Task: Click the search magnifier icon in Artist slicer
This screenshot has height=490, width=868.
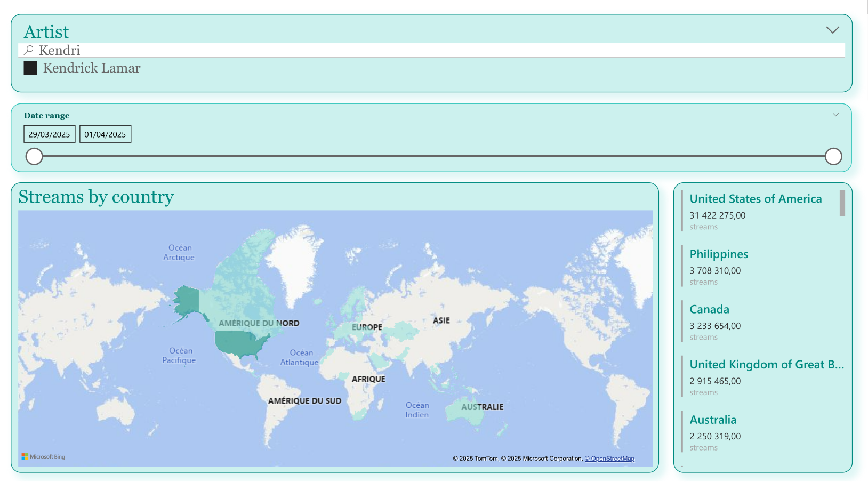Action: pos(29,50)
